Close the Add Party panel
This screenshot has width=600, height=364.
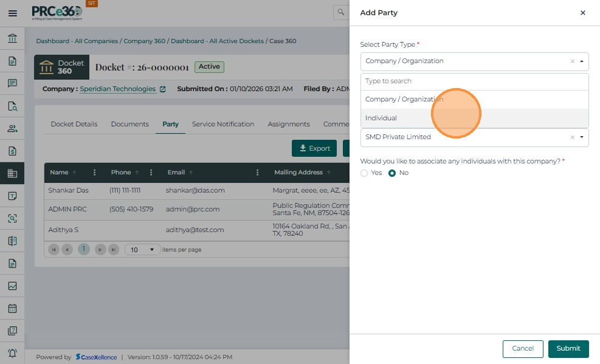[582, 13]
